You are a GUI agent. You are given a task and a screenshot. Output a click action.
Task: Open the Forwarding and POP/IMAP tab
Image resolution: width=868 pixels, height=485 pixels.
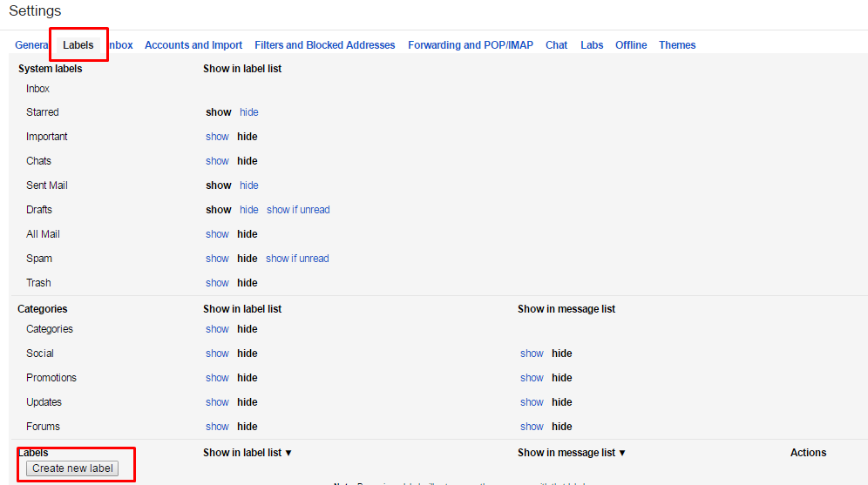click(x=470, y=45)
